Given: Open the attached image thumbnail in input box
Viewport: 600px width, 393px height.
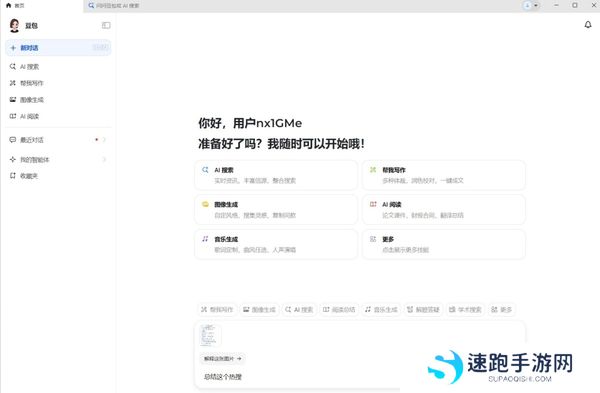Looking at the screenshot, I should point(210,335).
